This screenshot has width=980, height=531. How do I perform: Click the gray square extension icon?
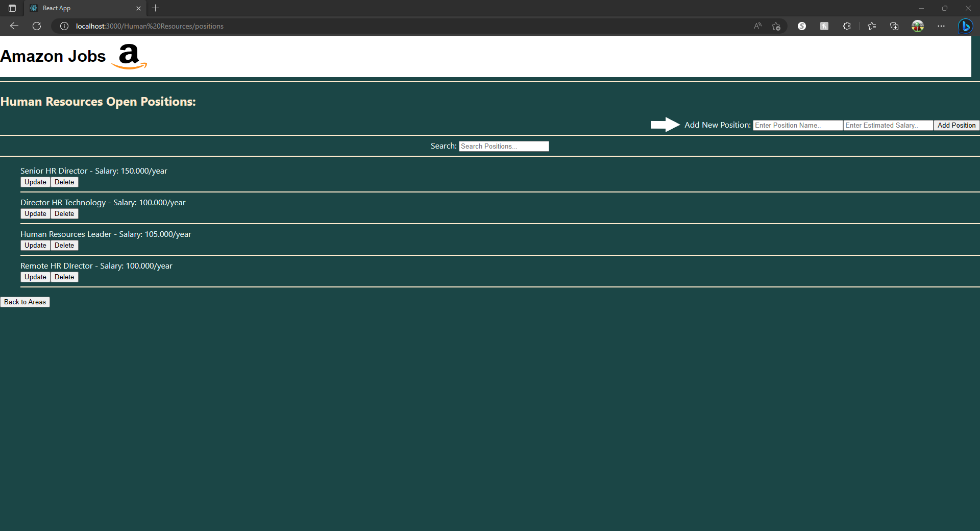point(824,26)
